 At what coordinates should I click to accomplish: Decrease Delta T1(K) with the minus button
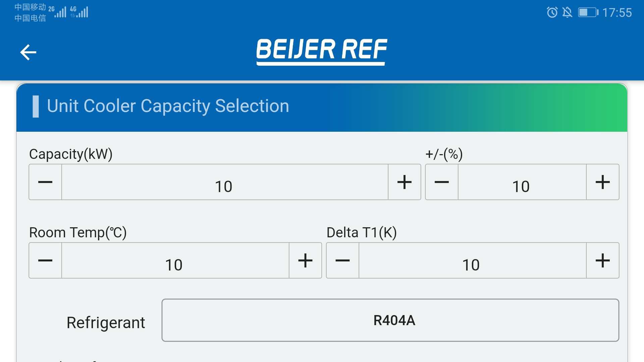coord(342,260)
